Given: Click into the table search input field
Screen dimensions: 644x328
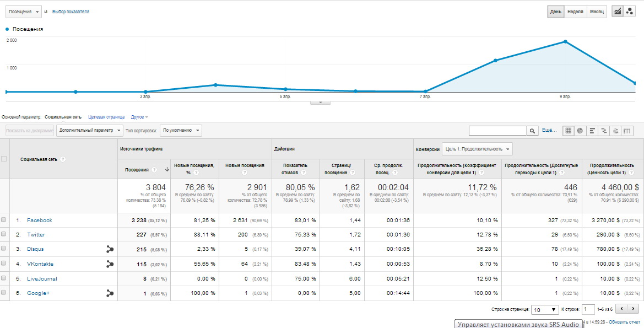Looking at the screenshot, I should [x=497, y=131].
